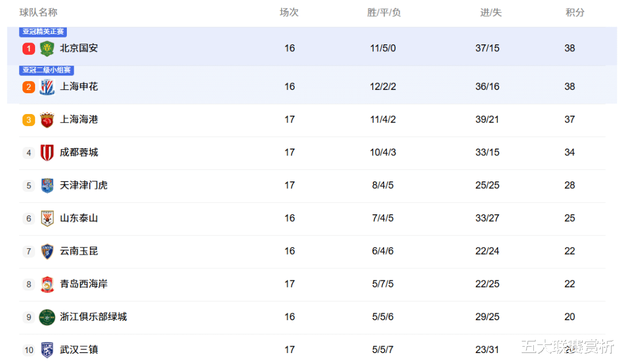
Task: Click the Zhejiang green round badge
Action: pyautogui.click(x=47, y=317)
